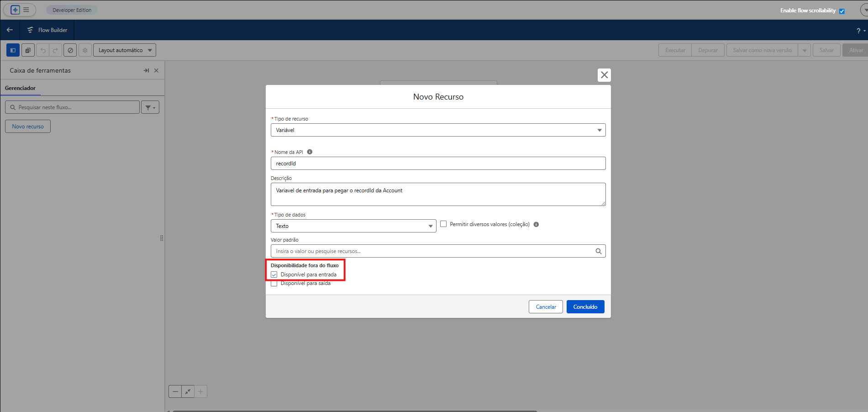Zoom in on the canvas with the plus icon
Viewport: 868px width, 412px height.
click(200, 391)
